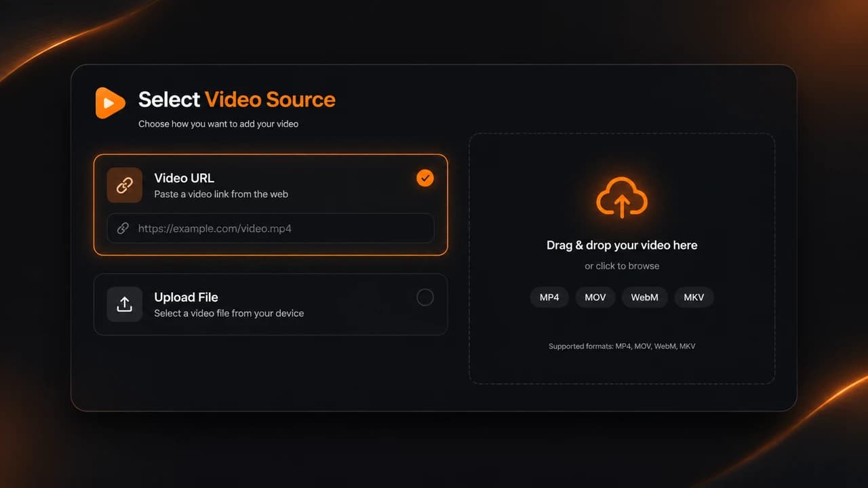
Task: Click 'Paste a video link from the web'
Action: click(x=221, y=195)
